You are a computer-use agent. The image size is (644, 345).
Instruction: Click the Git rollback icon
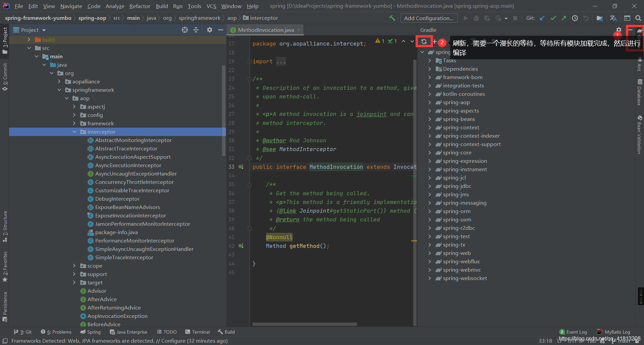pos(586,18)
